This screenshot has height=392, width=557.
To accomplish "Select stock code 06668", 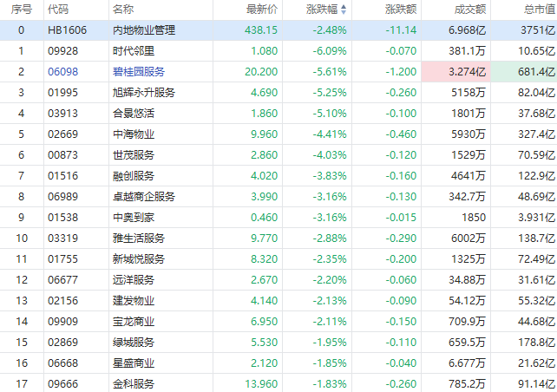I will pos(62,363).
